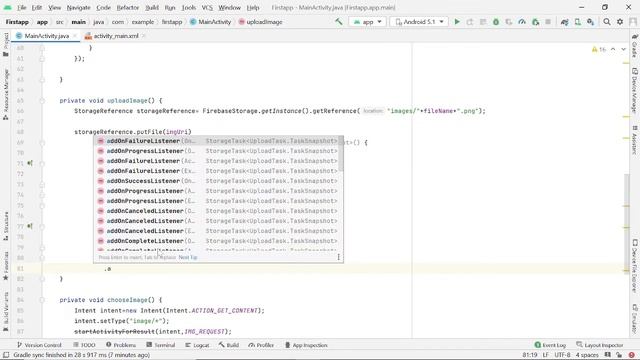
Task: Run the app with green play button
Action: click(x=457, y=22)
